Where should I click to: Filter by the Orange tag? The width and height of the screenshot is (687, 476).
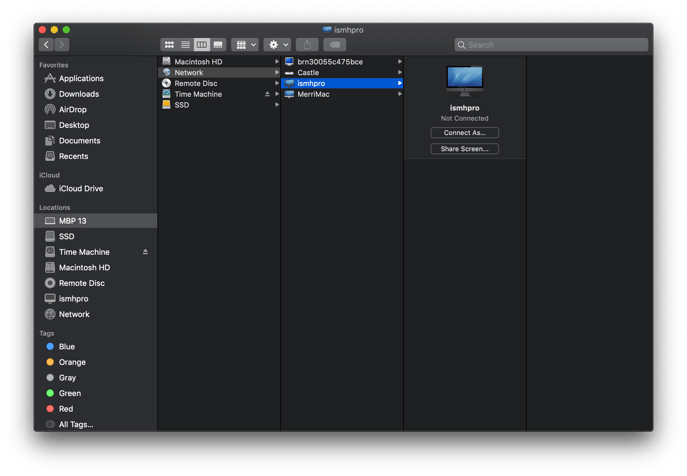pos(95,362)
